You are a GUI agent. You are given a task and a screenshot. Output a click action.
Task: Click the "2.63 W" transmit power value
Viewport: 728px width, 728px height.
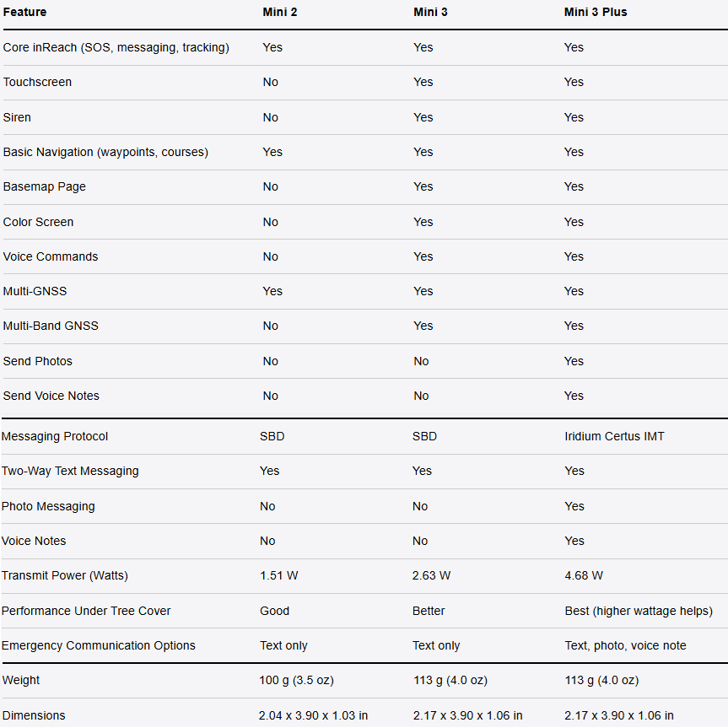point(431,575)
